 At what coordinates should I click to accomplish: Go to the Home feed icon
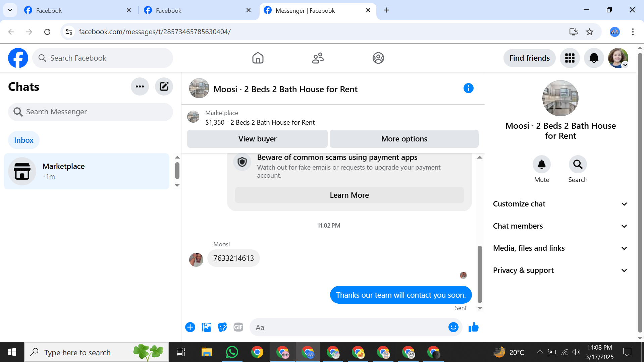(258, 58)
